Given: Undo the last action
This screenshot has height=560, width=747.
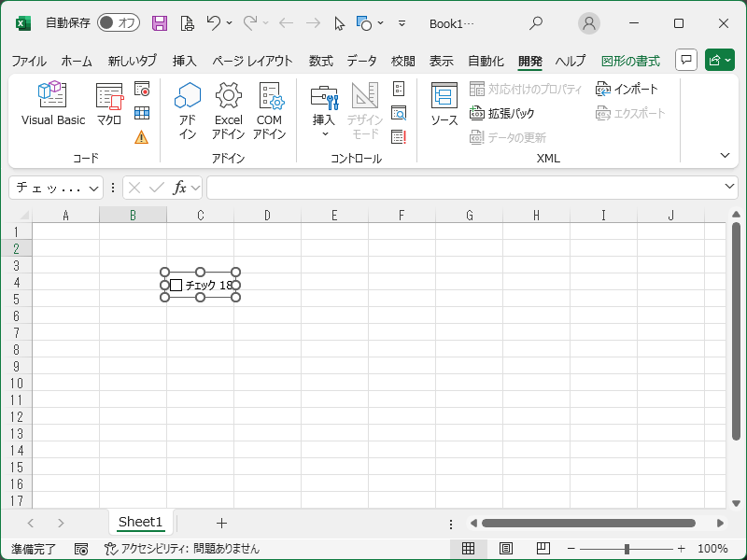Looking at the screenshot, I should pos(214,22).
